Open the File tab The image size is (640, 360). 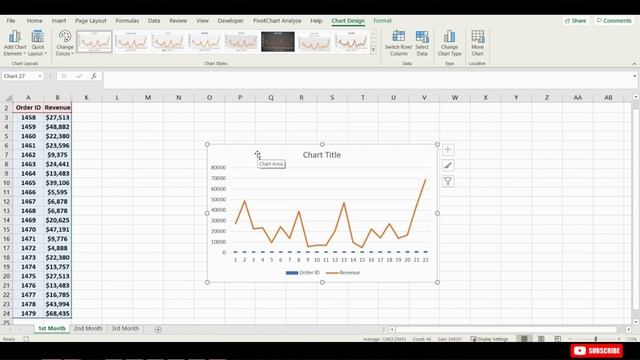11,20
